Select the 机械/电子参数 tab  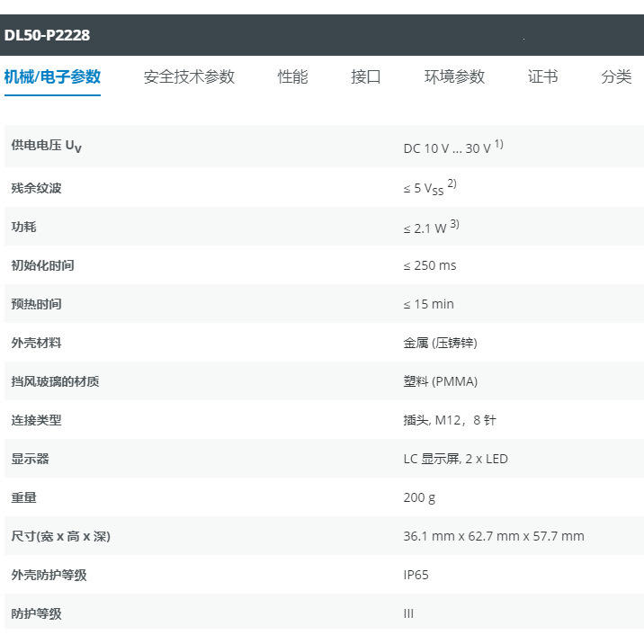tap(52, 76)
